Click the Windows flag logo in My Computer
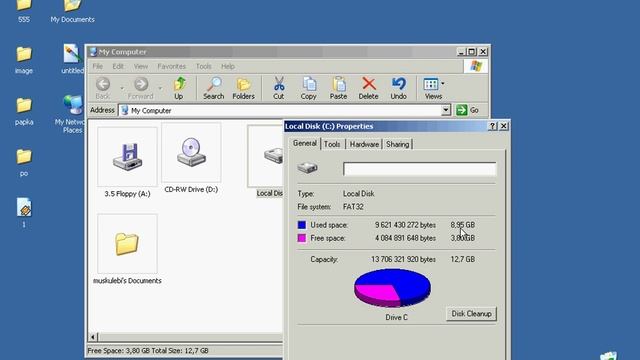Image resolution: width=640 pixels, height=360 pixels. tap(476, 66)
